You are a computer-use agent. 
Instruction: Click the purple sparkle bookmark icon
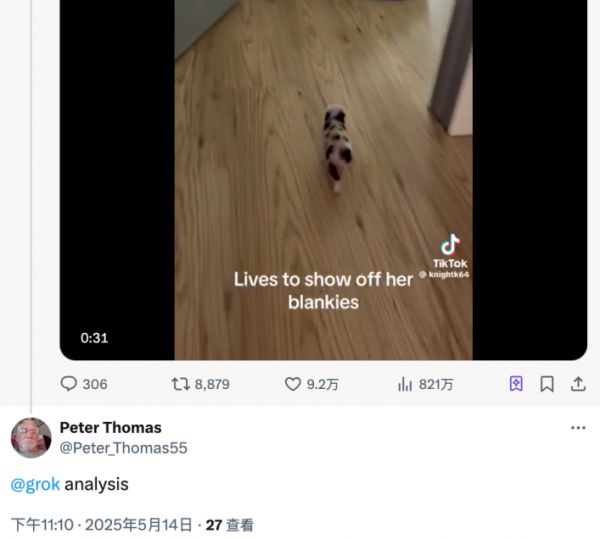516,384
